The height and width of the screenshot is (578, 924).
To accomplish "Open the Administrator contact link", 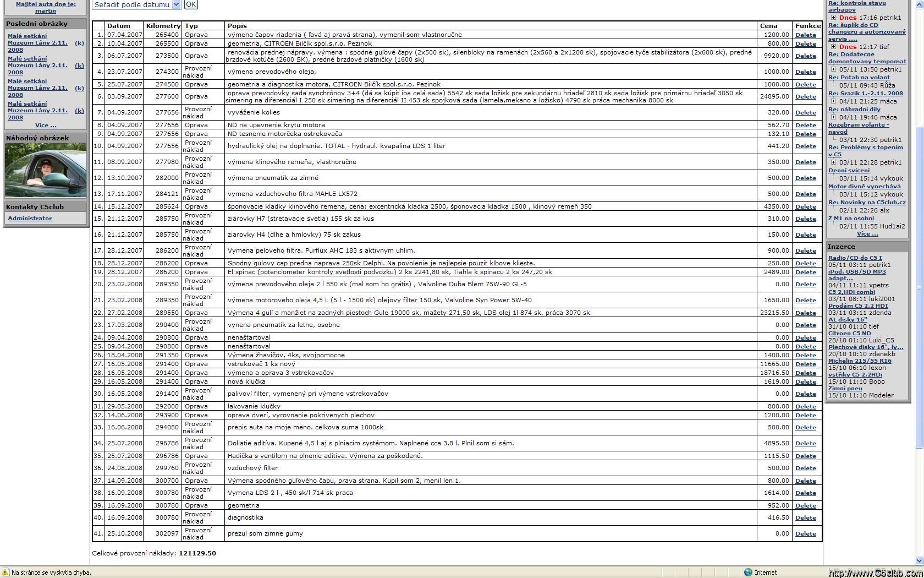I will [30, 219].
